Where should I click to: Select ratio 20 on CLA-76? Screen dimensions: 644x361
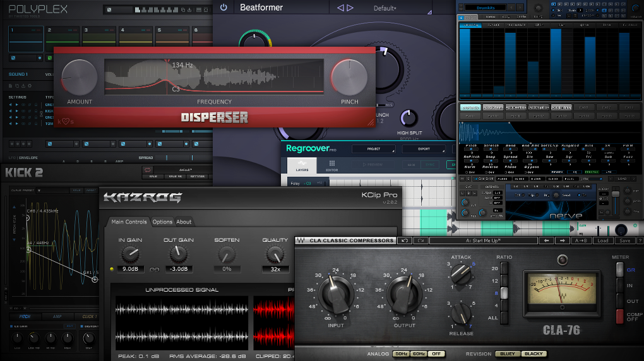[x=504, y=268]
